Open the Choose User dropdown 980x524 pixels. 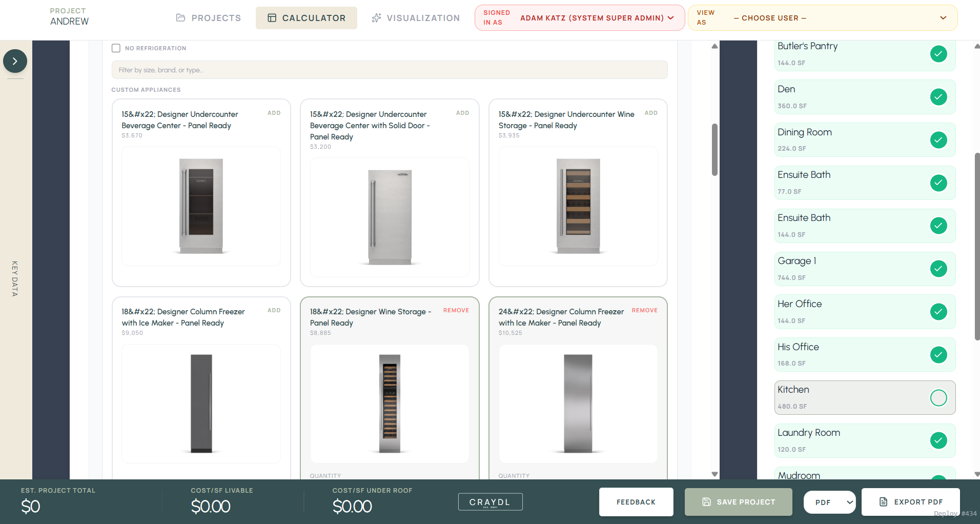823,18
